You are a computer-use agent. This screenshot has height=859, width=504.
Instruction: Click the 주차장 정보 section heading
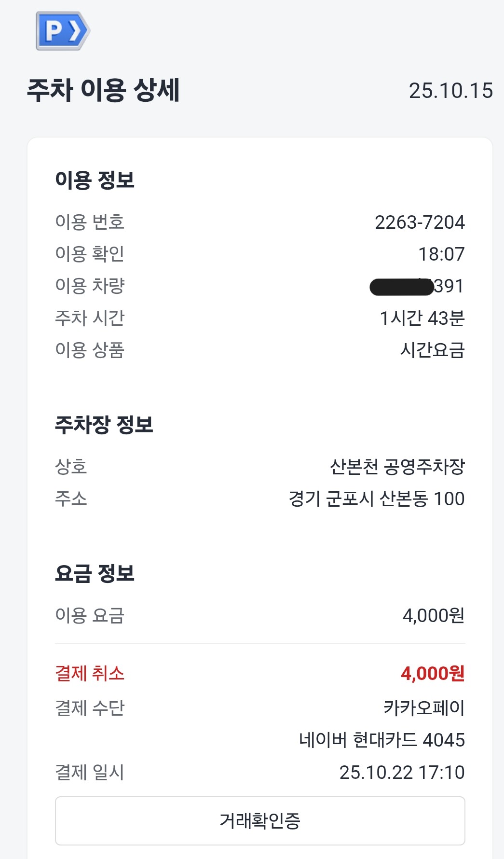[104, 425]
